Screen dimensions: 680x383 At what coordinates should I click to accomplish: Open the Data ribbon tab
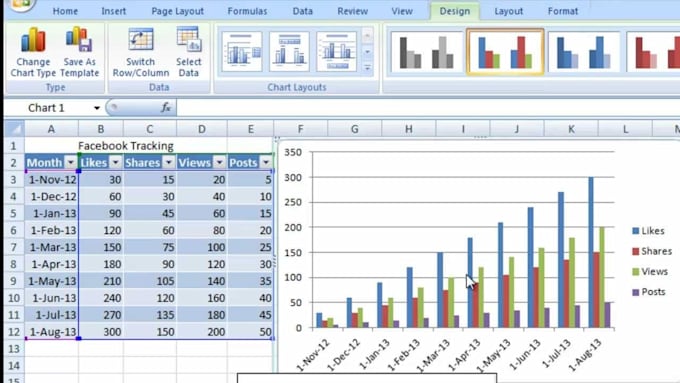[x=302, y=11]
